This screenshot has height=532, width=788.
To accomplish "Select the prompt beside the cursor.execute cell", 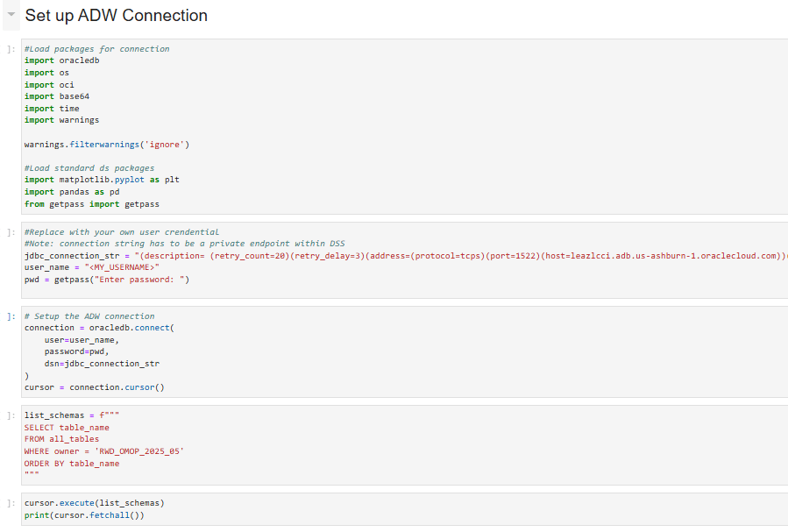I will pos(10,504).
